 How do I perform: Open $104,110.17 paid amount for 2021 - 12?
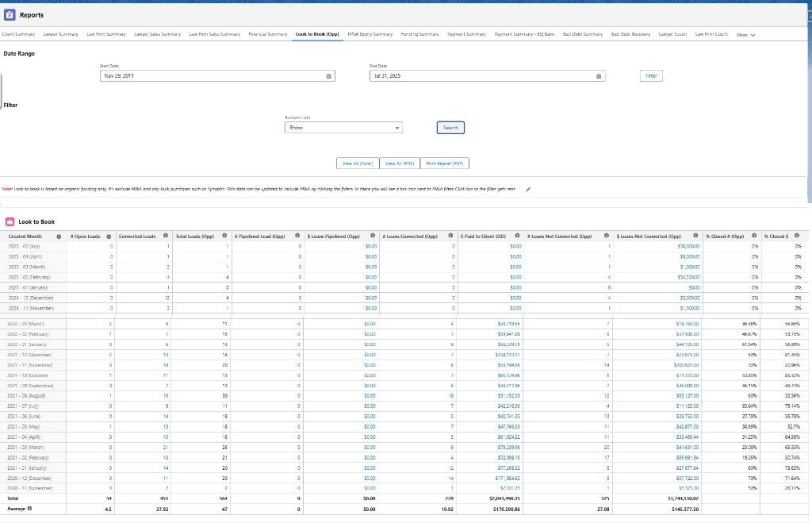(x=508, y=355)
